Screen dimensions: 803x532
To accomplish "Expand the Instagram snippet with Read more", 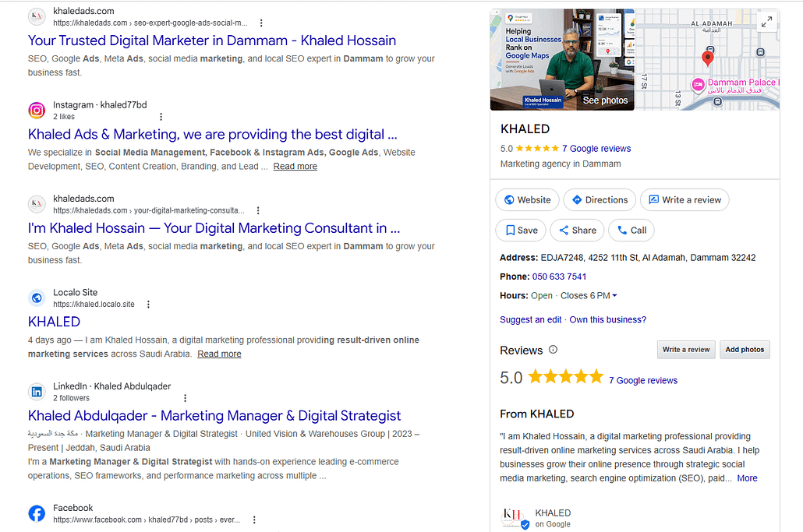I will 295,166.
